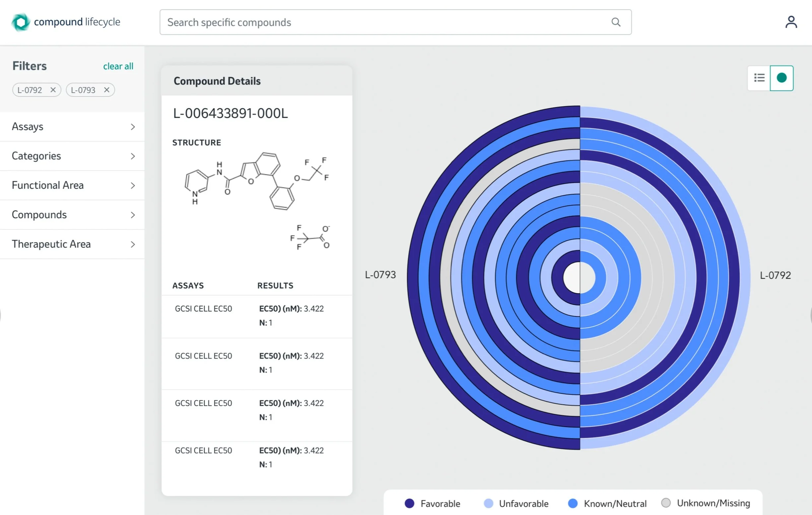Switch to list view
This screenshot has width=812, height=515.
tap(759, 78)
